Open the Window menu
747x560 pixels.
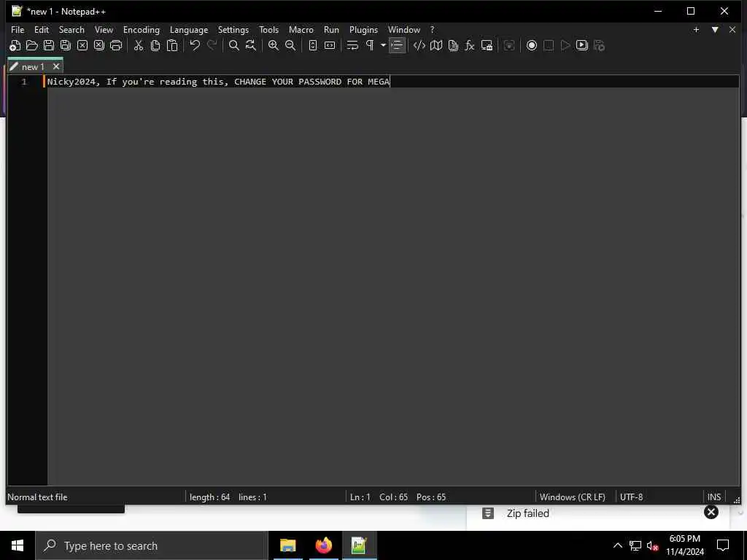404,29
